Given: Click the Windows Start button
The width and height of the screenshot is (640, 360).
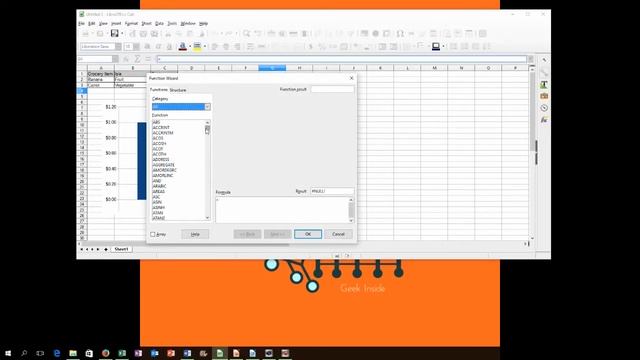Looking at the screenshot, I should tap(8, 353).
